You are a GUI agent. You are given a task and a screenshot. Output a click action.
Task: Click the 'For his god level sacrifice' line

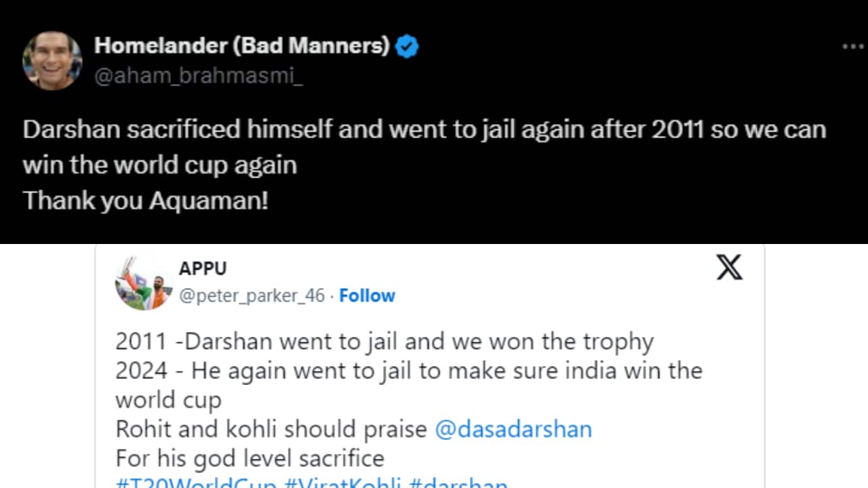click(x=250, y=458)
